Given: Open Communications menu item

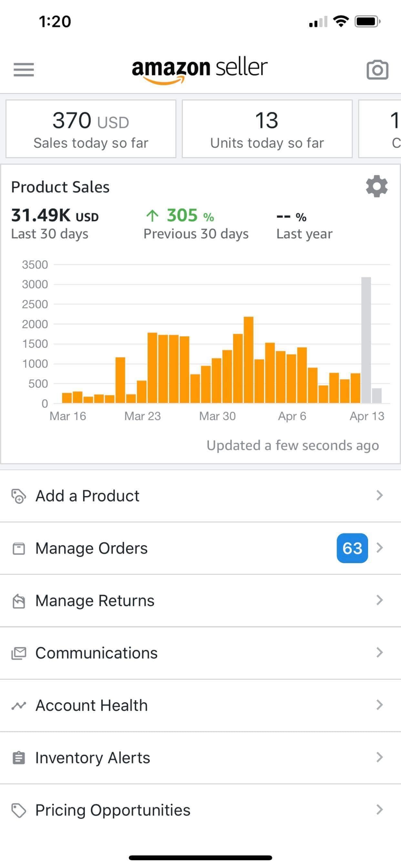Looking at the screenshot, I should pyautogui.click(x=96, y=653).
